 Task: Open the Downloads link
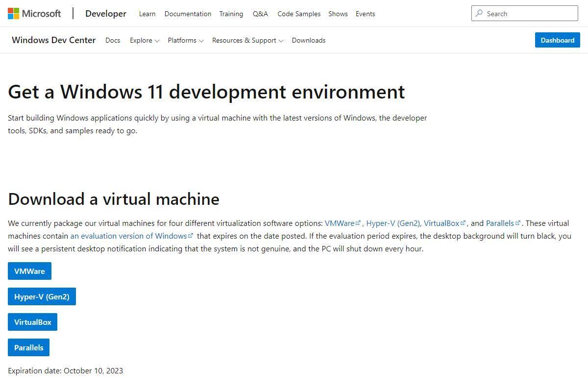tap(309, 40)
